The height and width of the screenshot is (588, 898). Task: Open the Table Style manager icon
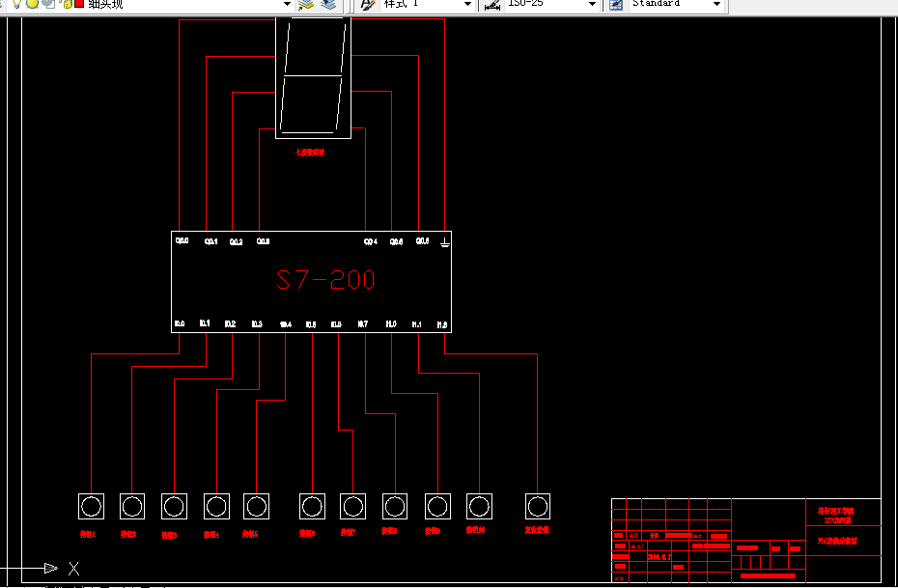click(616, 5)
